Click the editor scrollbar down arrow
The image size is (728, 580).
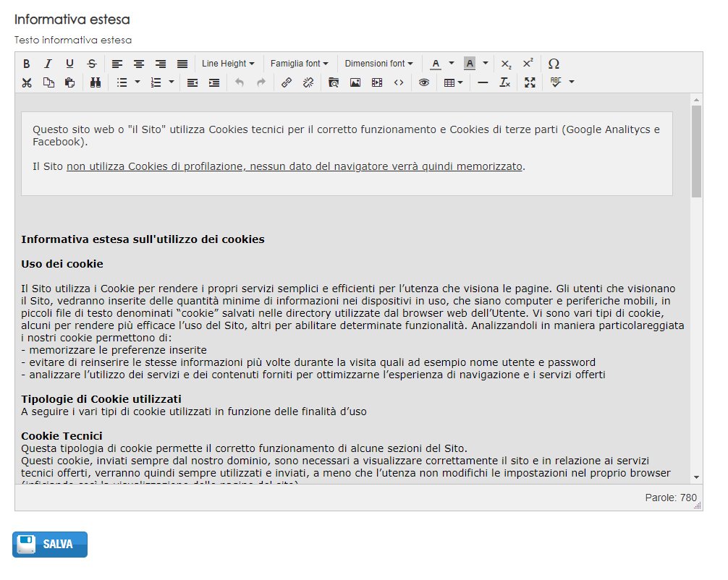click(696, 477)
